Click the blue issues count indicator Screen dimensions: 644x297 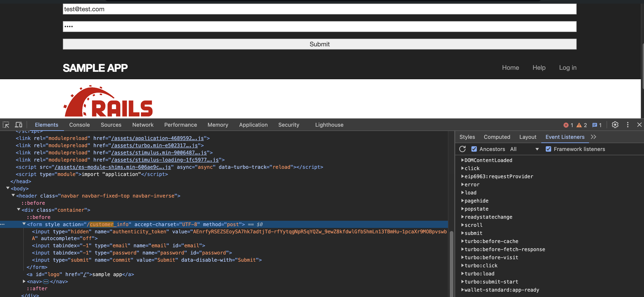[597, 125]
